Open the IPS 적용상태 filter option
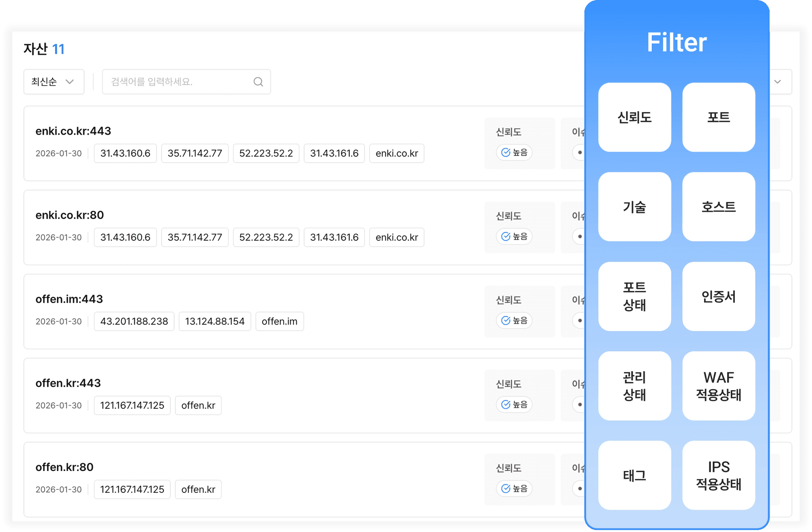812x532 pixels. [x=718, y=475]
